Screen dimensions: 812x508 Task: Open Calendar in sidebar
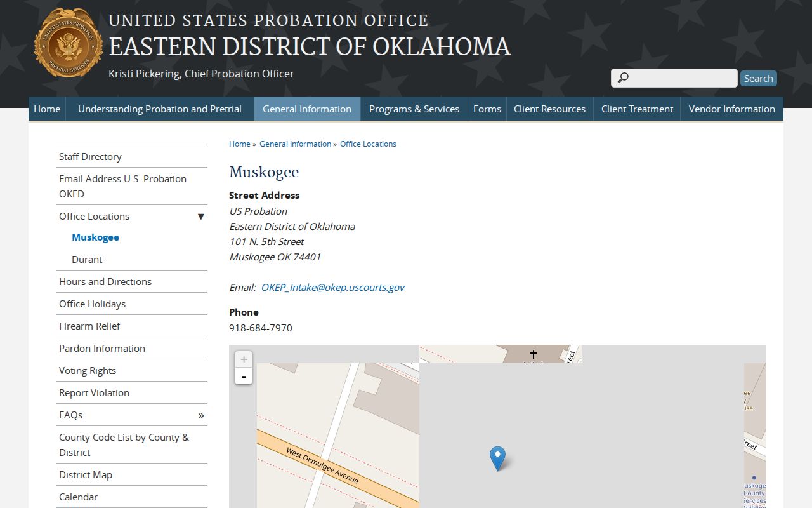point(131,497)
